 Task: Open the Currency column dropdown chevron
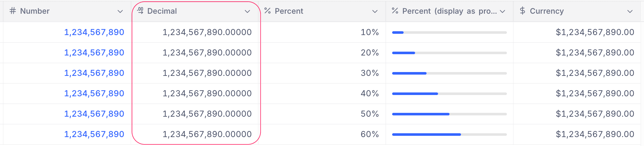[630, 11]
